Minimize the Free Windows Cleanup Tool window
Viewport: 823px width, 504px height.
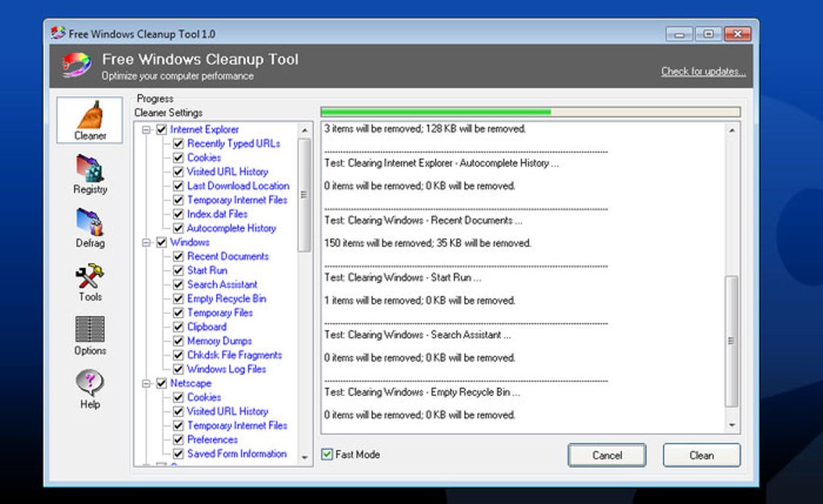(679, 34)
